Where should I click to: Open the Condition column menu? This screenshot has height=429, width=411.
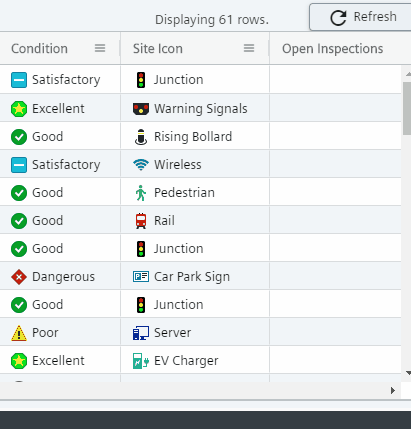pyautogui.click(x=100, y=48)
